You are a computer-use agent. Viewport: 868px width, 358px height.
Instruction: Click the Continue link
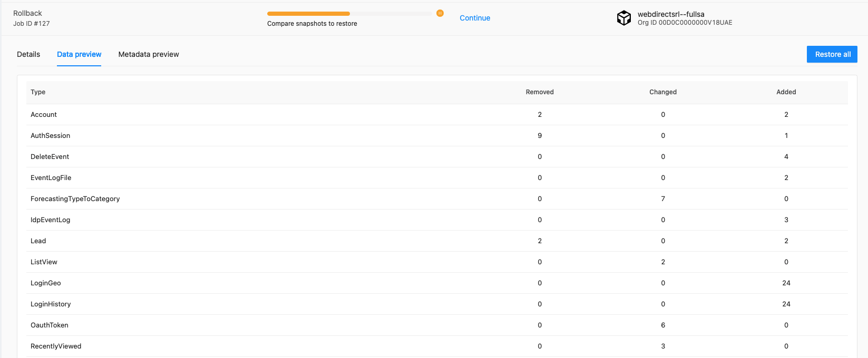[474, 18]
